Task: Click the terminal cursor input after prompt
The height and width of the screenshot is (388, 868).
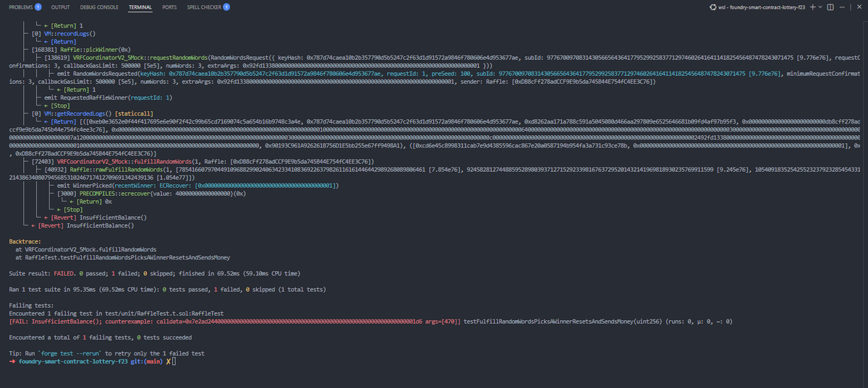Action: (x=174, y=361)
